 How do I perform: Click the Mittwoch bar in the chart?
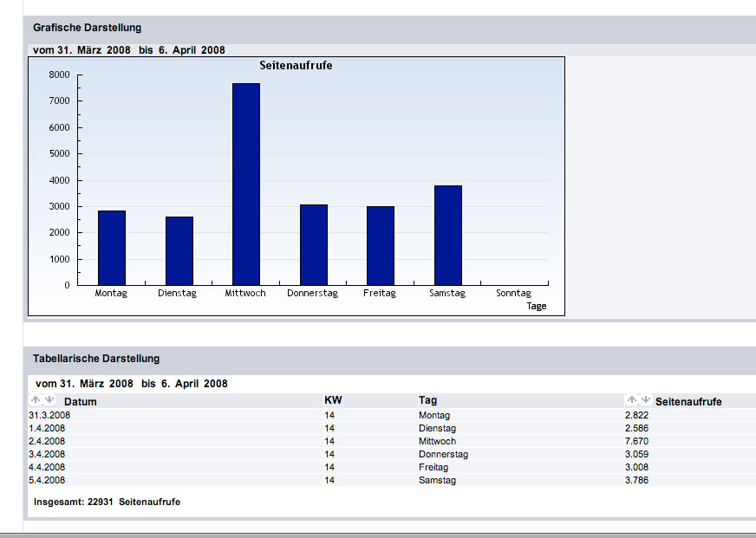246,184
